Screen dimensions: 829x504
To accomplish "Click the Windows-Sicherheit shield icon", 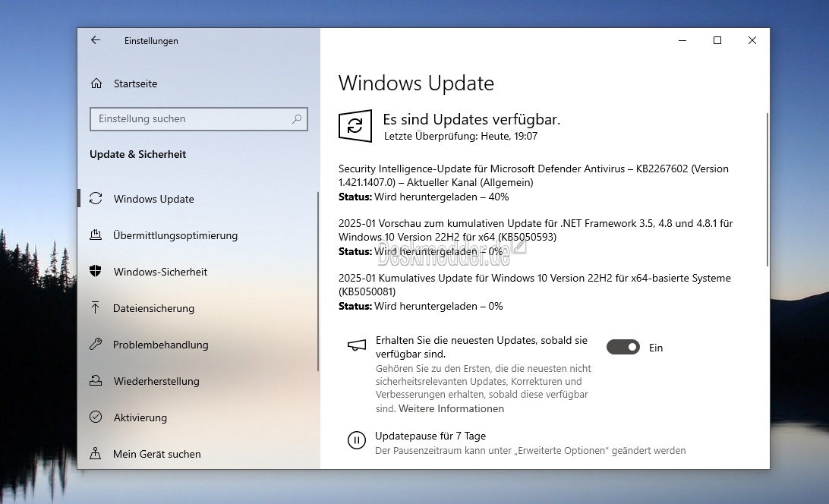I will 96,271.
